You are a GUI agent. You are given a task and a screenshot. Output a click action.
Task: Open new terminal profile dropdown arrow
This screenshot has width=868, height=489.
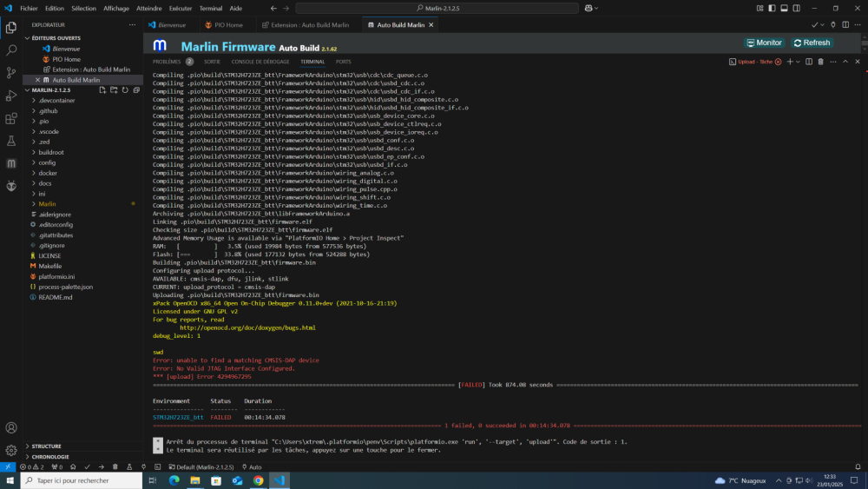(x=798, y=62)
